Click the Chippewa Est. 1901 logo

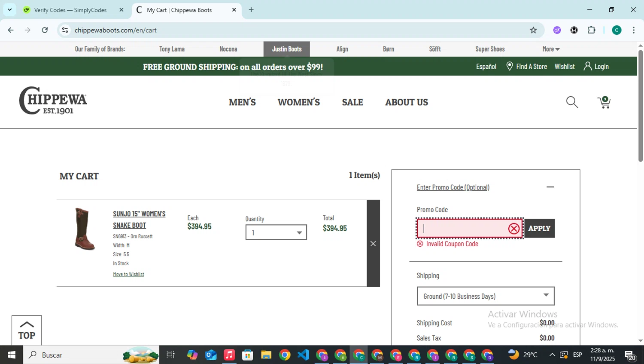(x=53, y=101)
